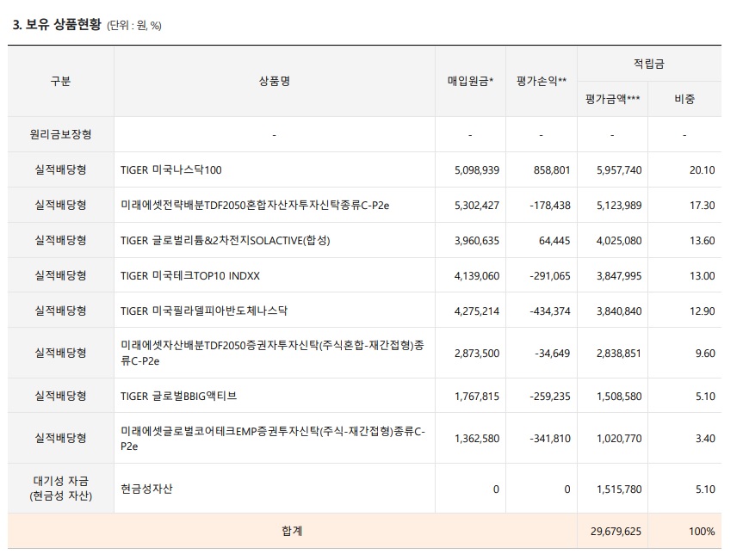Viewport: 743px width, 560px height.
Task: Click product 'TIGER 미국필라델피아반도체나스닥'
Action: click(204, 311)
